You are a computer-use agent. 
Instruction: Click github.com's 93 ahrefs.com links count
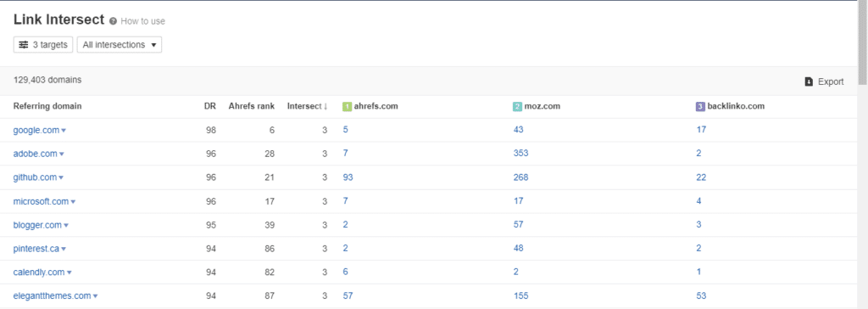pos(348,177)
